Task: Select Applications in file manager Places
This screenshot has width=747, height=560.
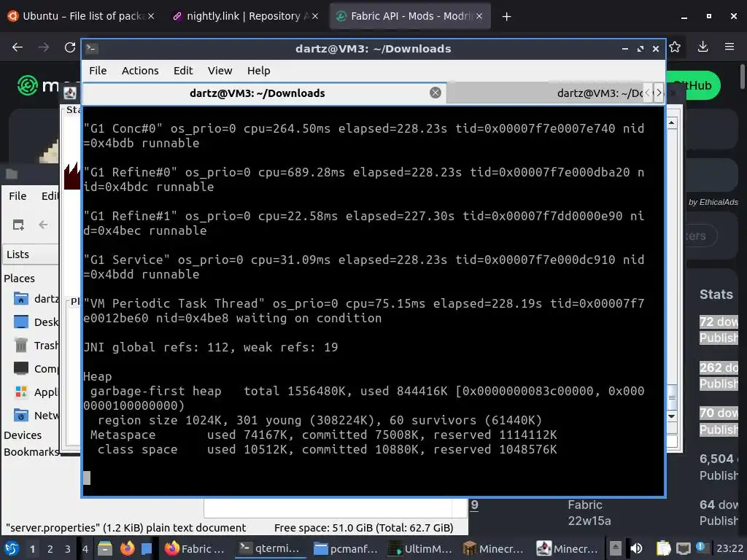Action: click(x=36, y=392)
